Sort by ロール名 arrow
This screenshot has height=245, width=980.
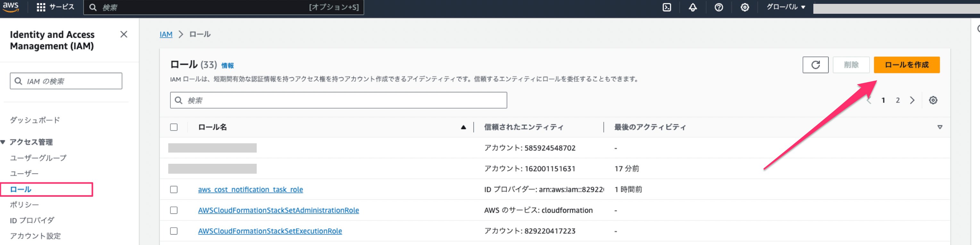click(463, 127)
